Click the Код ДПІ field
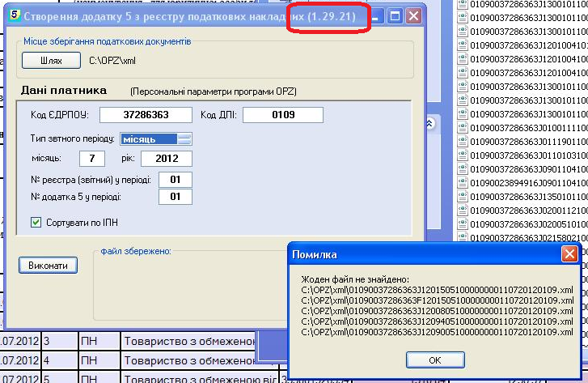This screenshot has height=383, width=588. 283,115
